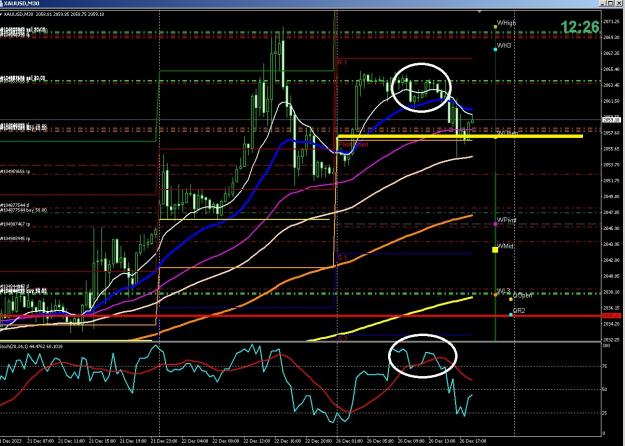Click the XAUUSD chart window title icon
625x446 pixels.
[x=2, y=3]
